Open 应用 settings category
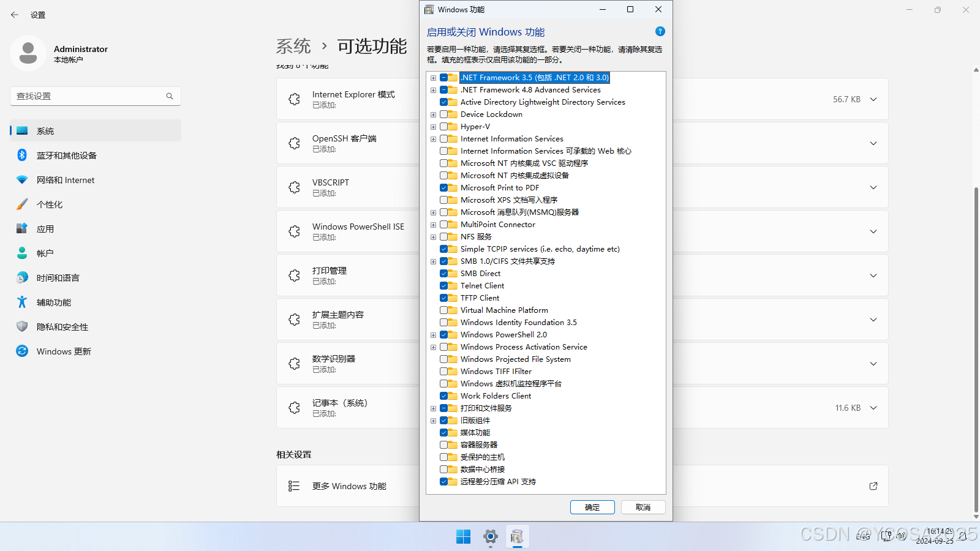Screen dimensions: 980x551 [x=96, y=229]
